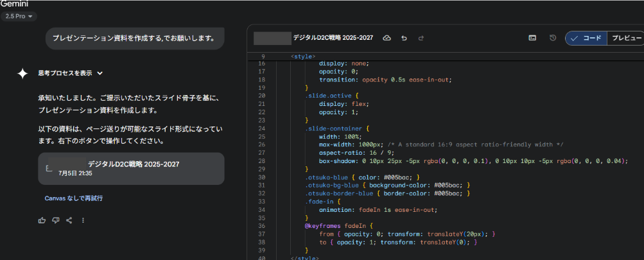
Task: Open the 2.5 Pro model dropdown
Action: [21, 16]
